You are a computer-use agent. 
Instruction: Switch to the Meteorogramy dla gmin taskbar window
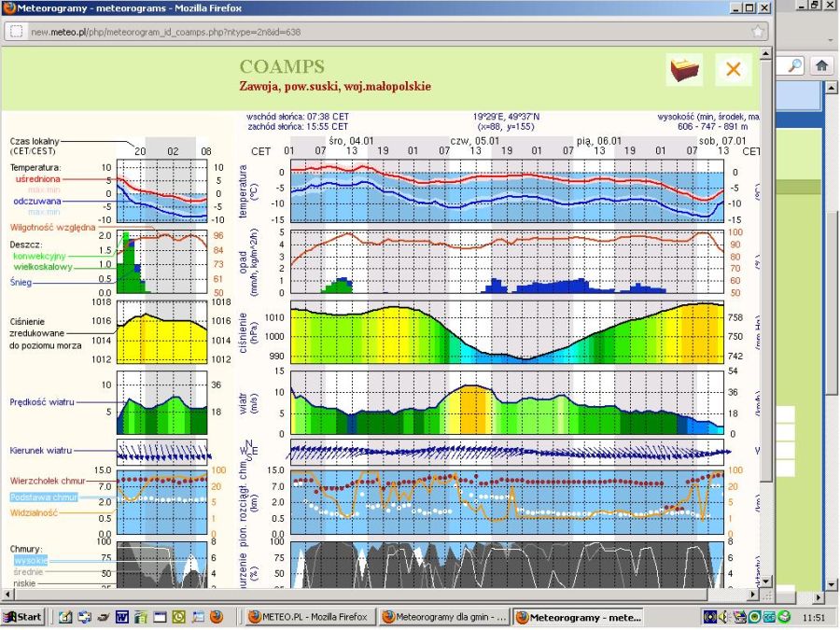point(444,617)
